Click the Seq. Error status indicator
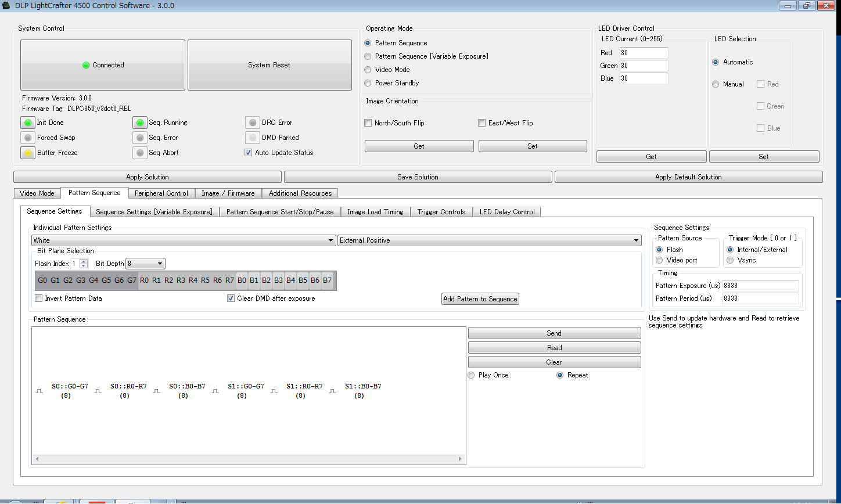Viewport: 841px width, 504px height. pyautogui.click(x=139, y=138)
